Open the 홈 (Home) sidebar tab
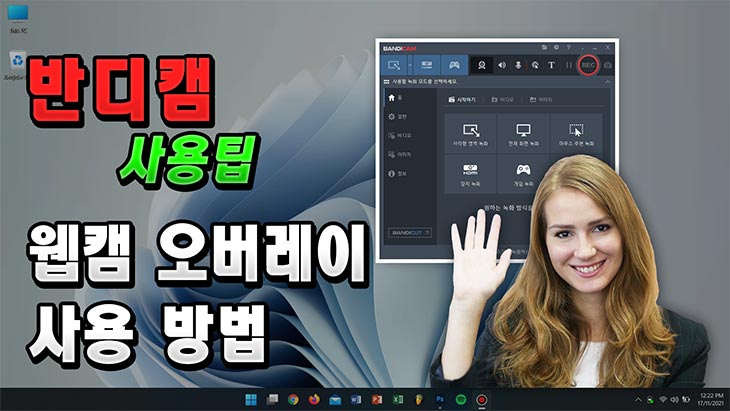Image resolution: width=730 pixels, height=411 pixels. coord(395,99)
